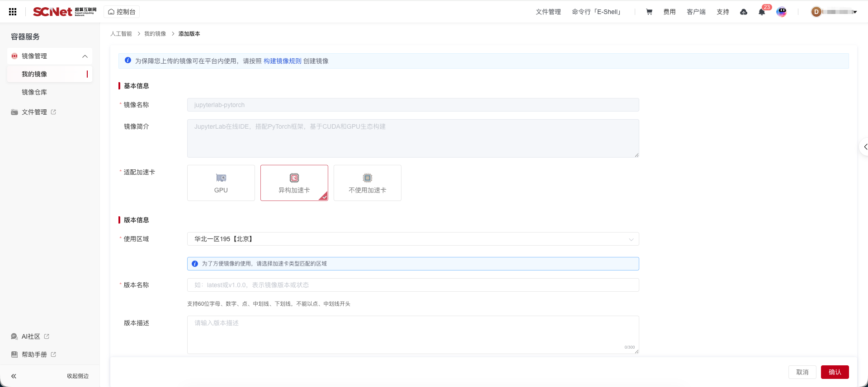
Task: Click the 版本描述 text area
Action: [x=413, y=335]
